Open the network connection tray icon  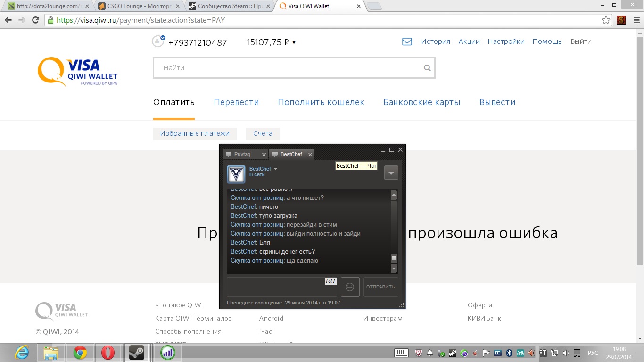tap(554, 353)
